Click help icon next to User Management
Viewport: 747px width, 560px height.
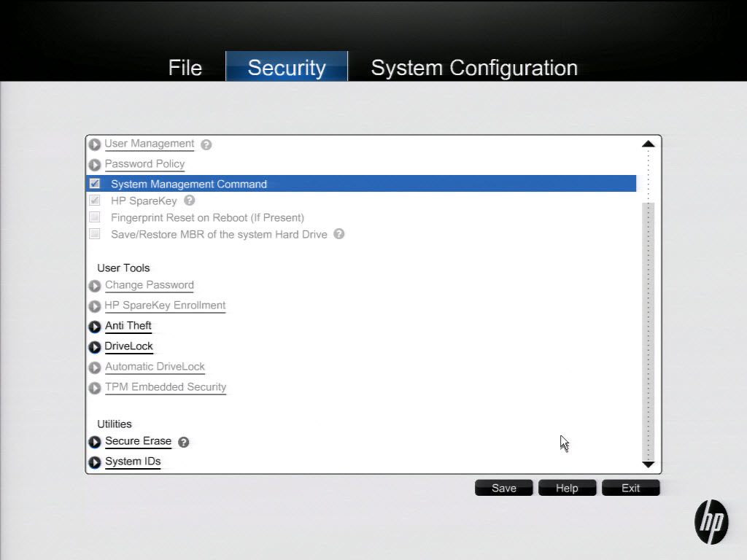click(206, 144)
